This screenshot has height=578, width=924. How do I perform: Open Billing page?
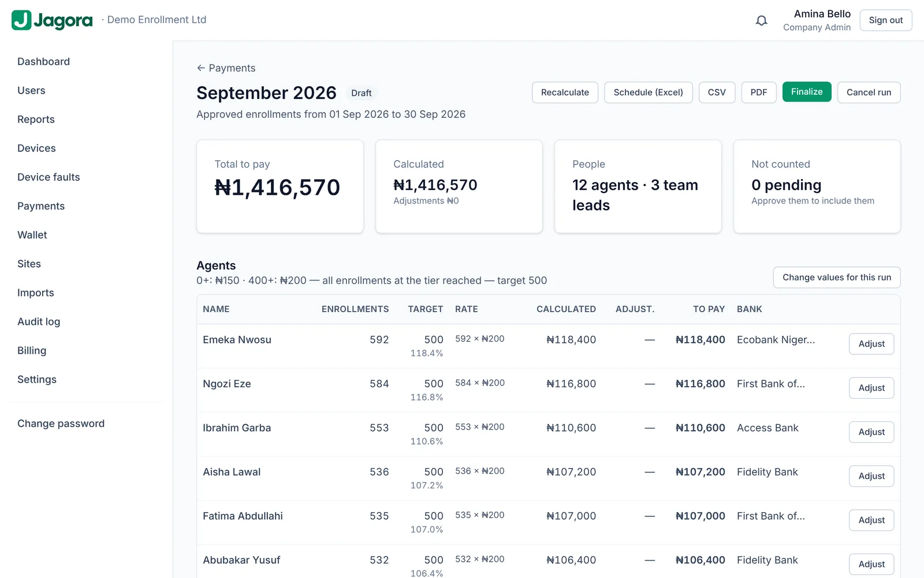(32, 351)
